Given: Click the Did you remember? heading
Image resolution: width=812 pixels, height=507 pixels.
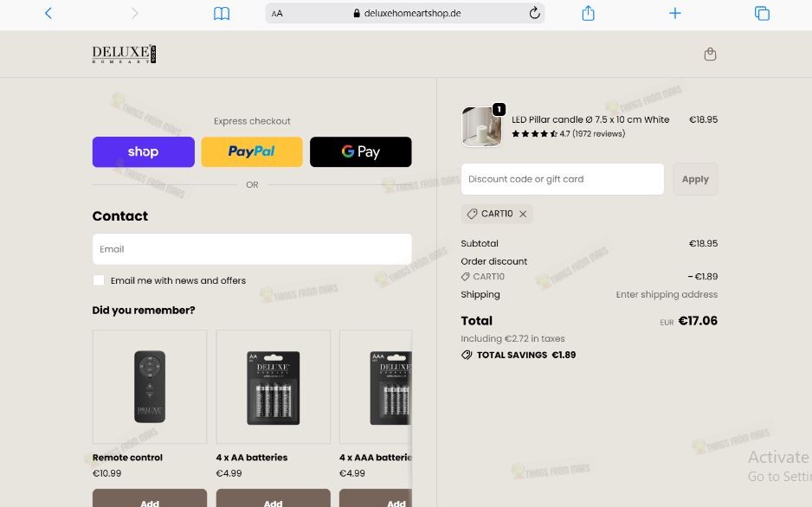Looking at the screenshot, I should tap(144, 310).
